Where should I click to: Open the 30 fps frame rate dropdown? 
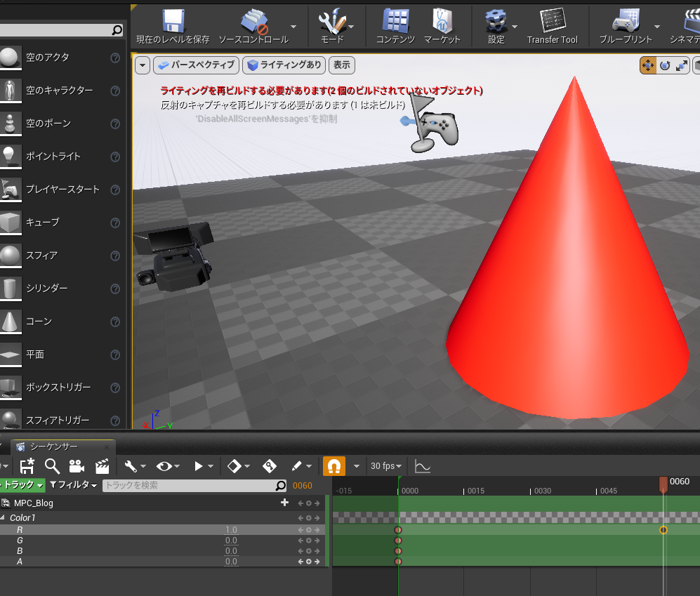pos(385,465)
